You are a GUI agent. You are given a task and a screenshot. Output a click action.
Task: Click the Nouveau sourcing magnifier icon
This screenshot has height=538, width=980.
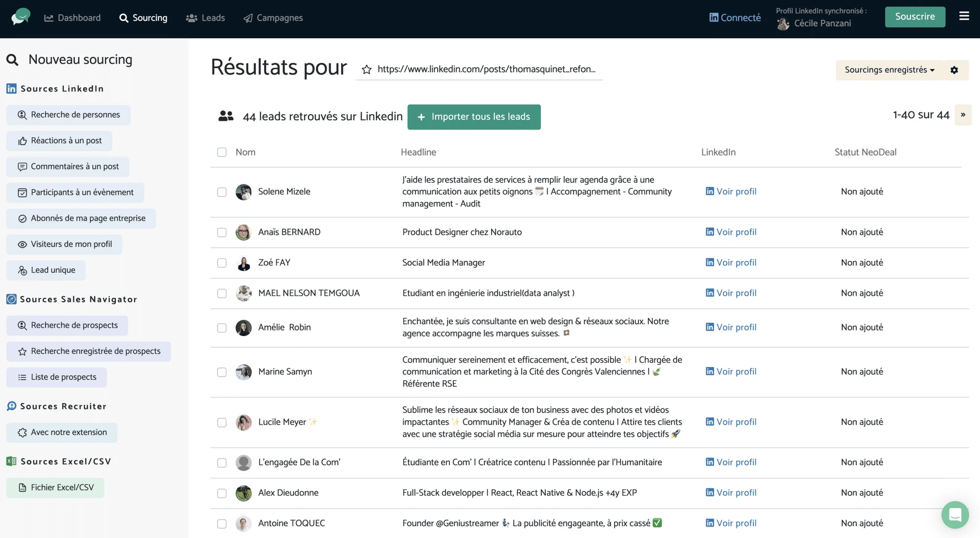(x=12, y=60)
